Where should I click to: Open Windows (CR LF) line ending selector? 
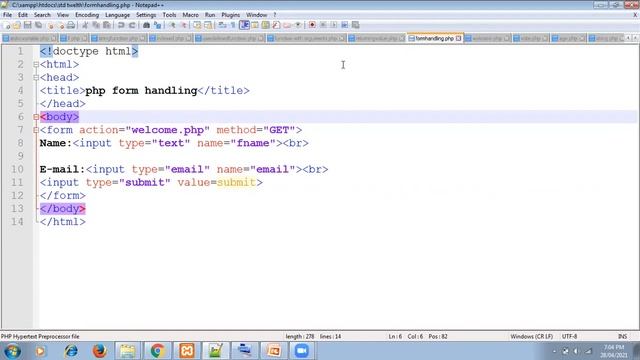point(531,336)
